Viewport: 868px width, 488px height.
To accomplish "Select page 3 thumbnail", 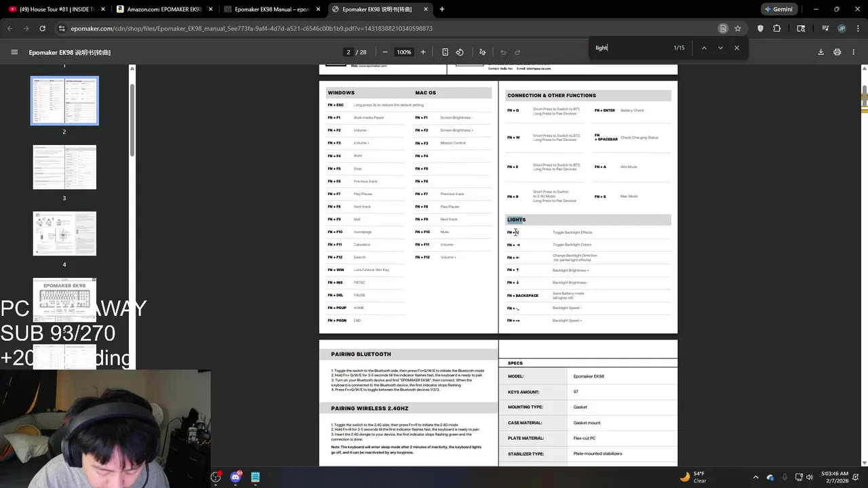I will coord(64,167).
